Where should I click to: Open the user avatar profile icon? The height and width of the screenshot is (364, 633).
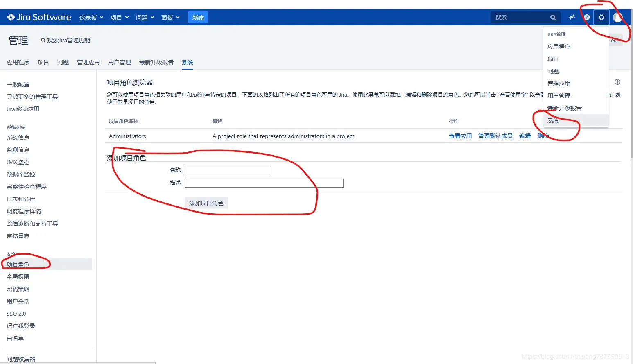[617, 17]
